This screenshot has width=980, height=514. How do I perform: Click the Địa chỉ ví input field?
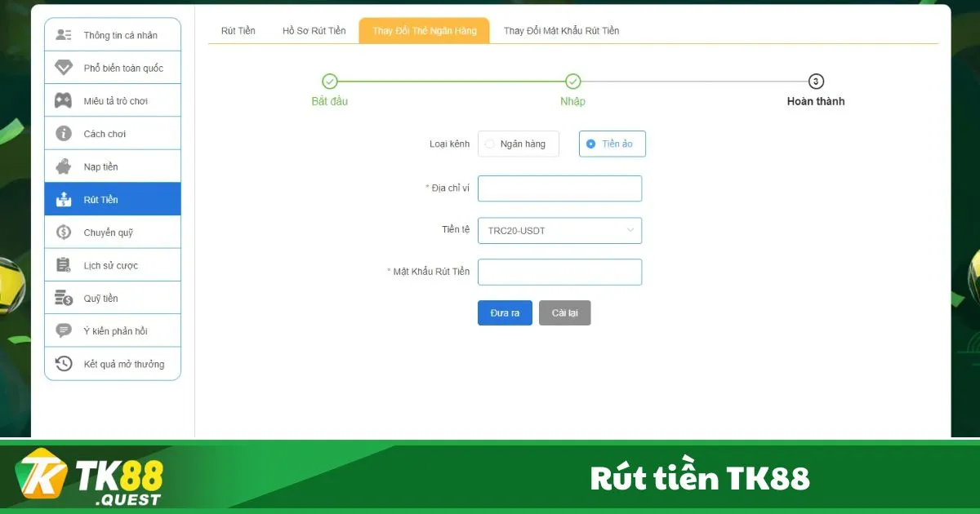(x=559, y=188)
